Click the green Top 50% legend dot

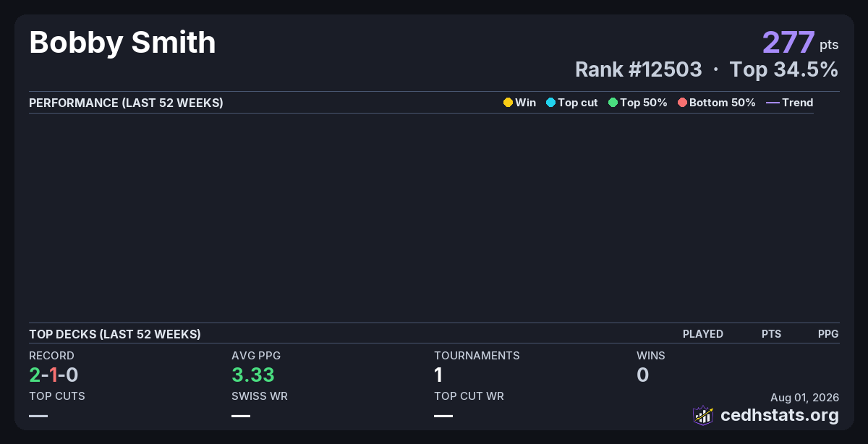click(613, 103)
